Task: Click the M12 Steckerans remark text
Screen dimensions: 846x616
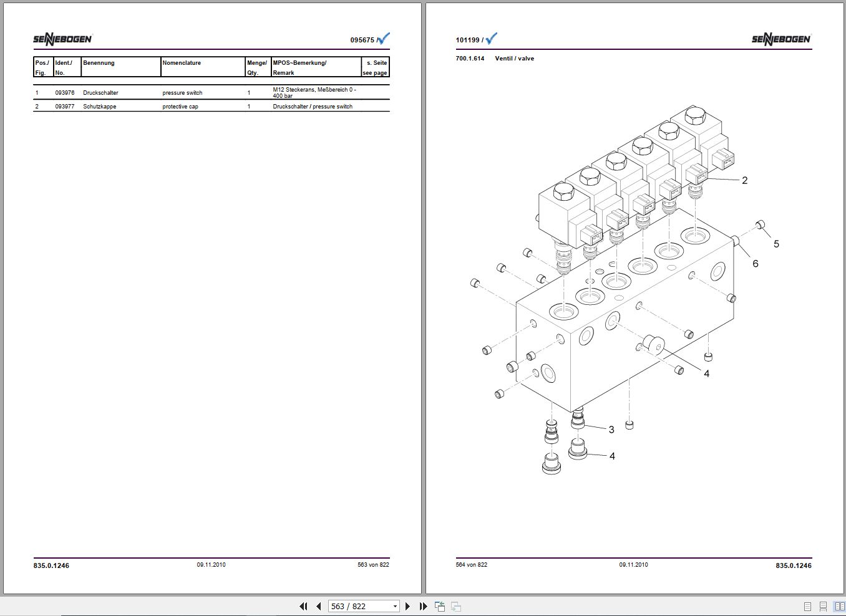Action: click(x=314, y=93)
